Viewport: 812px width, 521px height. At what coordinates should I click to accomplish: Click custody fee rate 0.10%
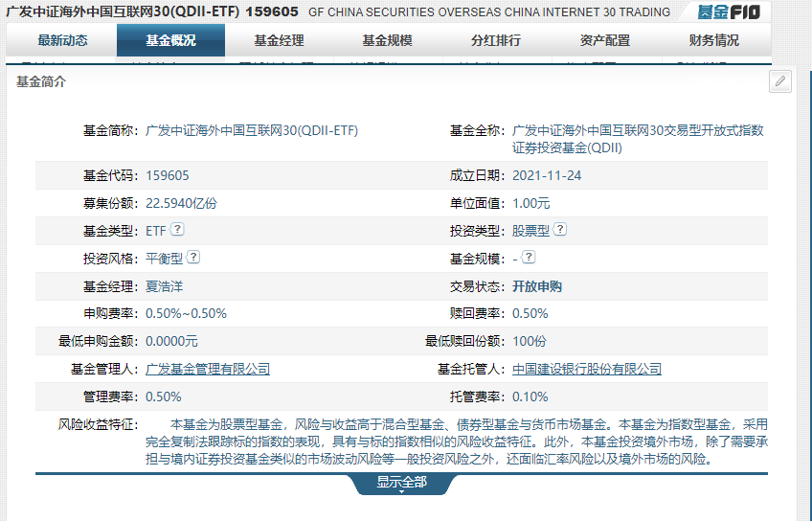tap(530, 396)
